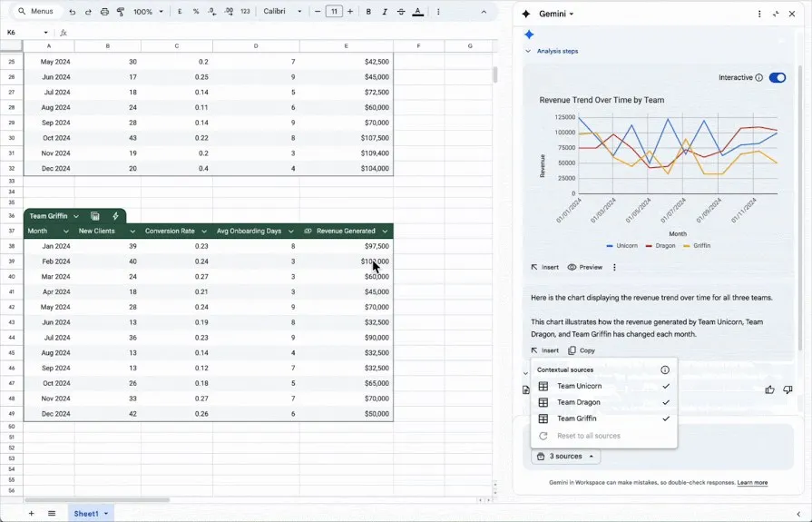Open the Calibri font dropdown
Image resolution: width=812 pixels, height=522 pixels.
(282, 12)
